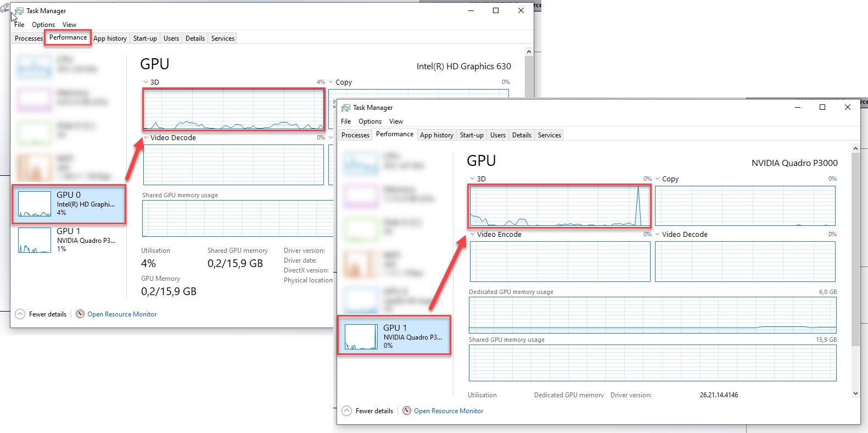
Task: Collapse with Fewer details chevron in front window
Action: point(347,411)
